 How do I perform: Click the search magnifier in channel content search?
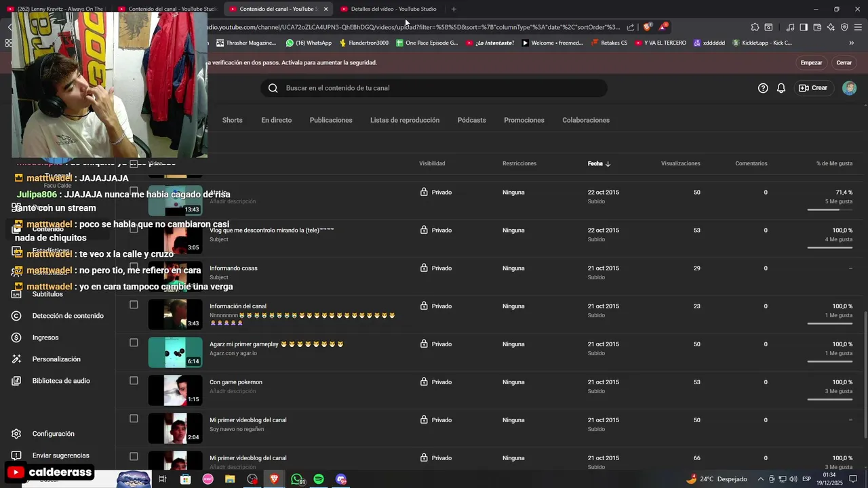273,88
